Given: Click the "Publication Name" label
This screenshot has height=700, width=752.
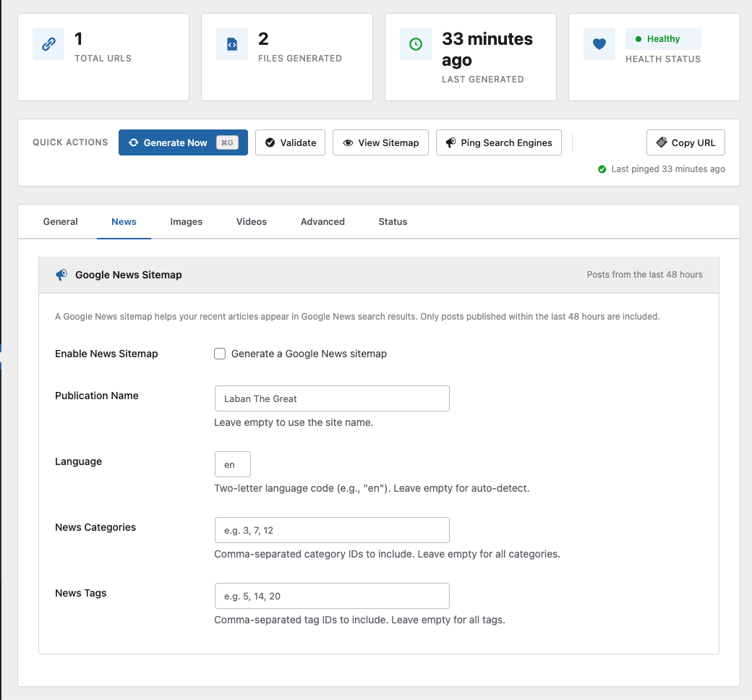Looking at the screenshot, I should coord(97,396).
